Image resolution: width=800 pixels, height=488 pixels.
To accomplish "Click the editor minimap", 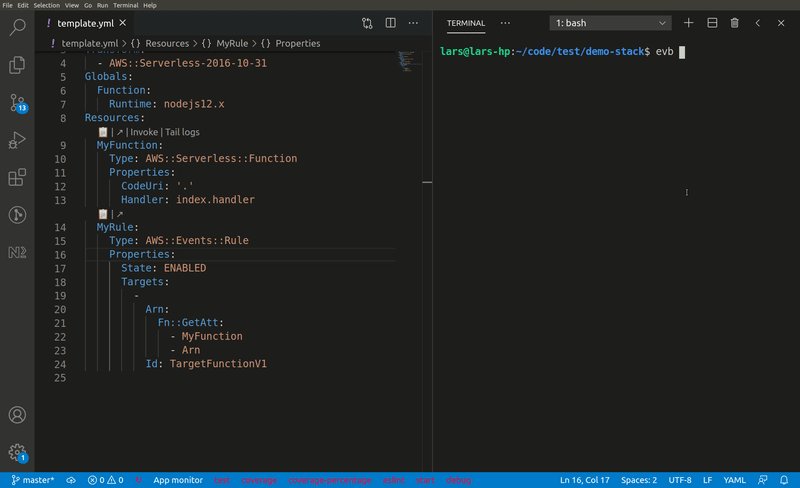I will [409, 61].
